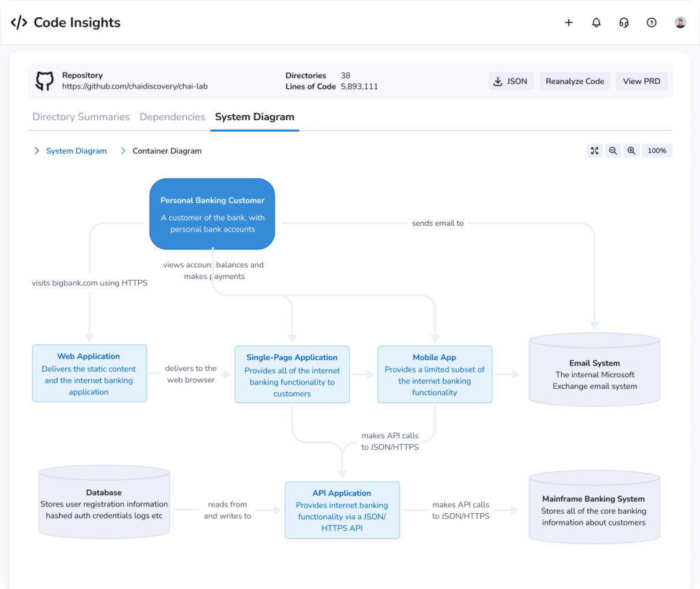The image size is (700, 589).
Task: Zoom in on the diagram
Action: pyautogui.click(x=631, y=151)
